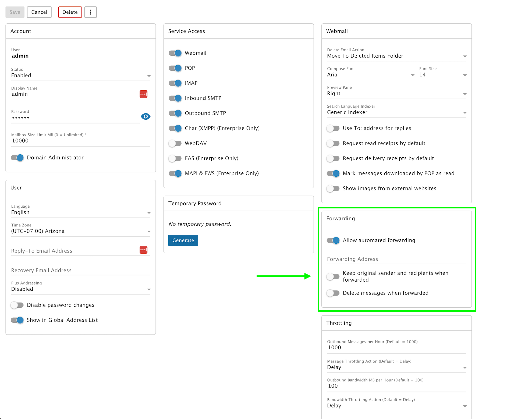Enable the WebDAV service toggle
The image size is (532, 419).
coord(175,143)
